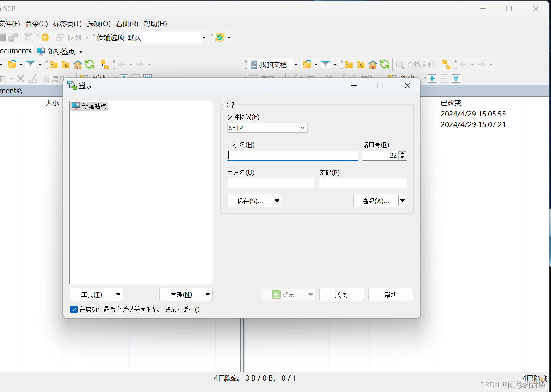Image resolution: width=551 pixels, height=392 pixels.
Task: Click the invert selection icon
Action: pyautogui.click(x=455, y=78)
